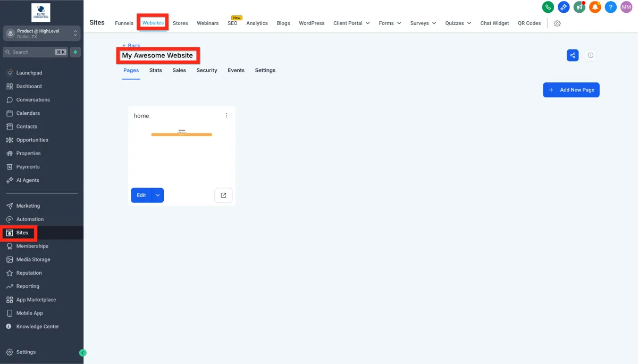Open the Chat Widget tab
The height and width of the screenshot is (364, 638).
pyautogui.click(x=494, y=23)
